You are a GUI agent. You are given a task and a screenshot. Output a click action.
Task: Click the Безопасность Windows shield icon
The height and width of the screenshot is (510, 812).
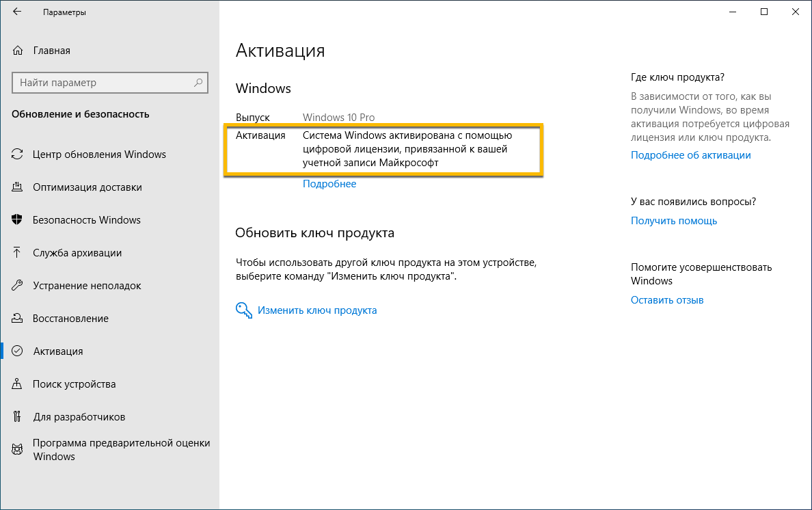pyautogui.click(x=18, y=220)
